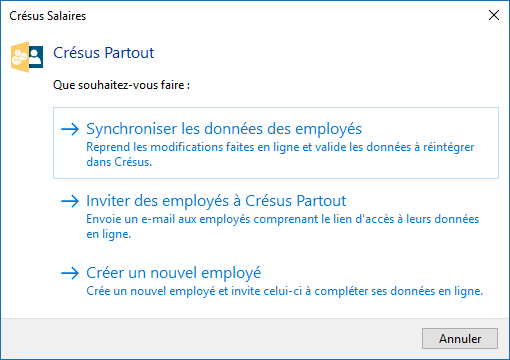
Task: Click the arrow icon beside Inviter des employés
Action: [x=70, y=201]
